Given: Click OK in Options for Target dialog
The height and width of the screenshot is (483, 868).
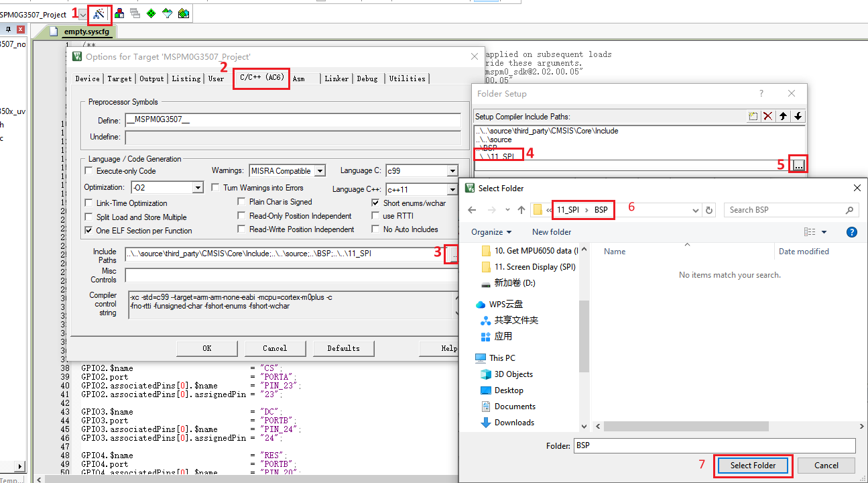Looking at the screenshot, I should [x=206, y=348].
